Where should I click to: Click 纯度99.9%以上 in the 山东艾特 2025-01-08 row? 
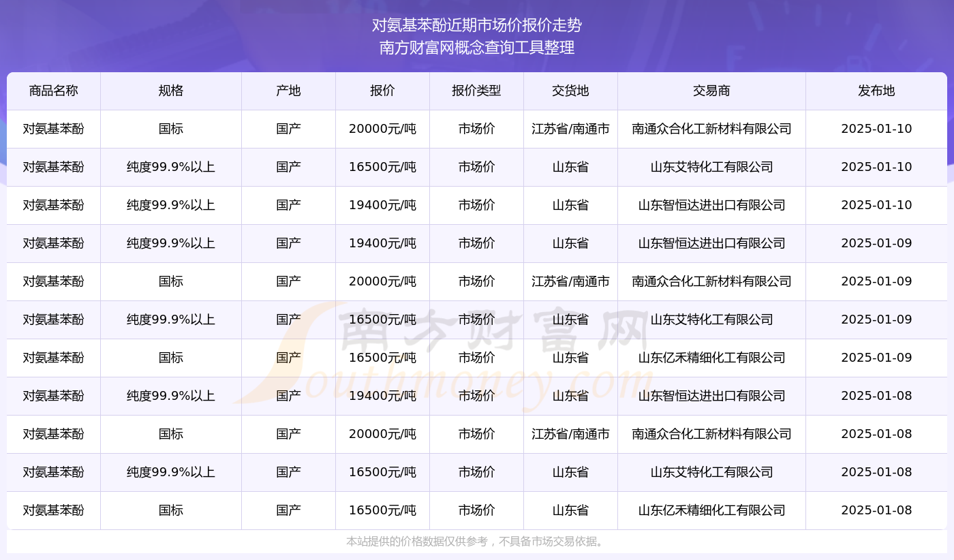click(171, 472)
